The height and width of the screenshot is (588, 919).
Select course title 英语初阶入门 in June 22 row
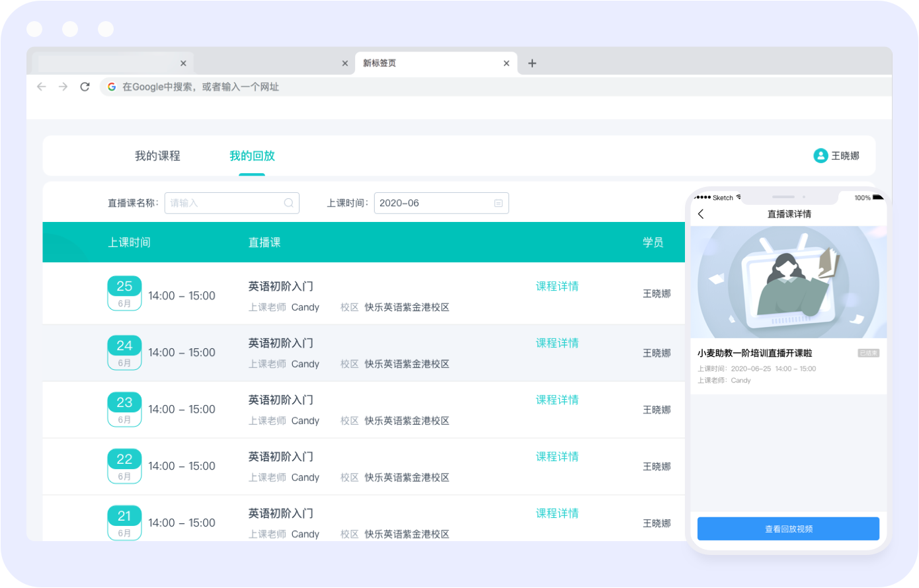click(x=281, y=457)
